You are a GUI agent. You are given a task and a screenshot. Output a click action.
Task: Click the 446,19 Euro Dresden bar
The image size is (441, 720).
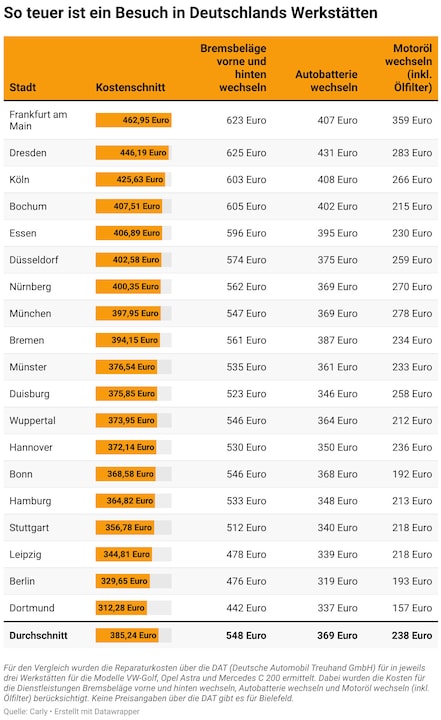pos(132,153)
